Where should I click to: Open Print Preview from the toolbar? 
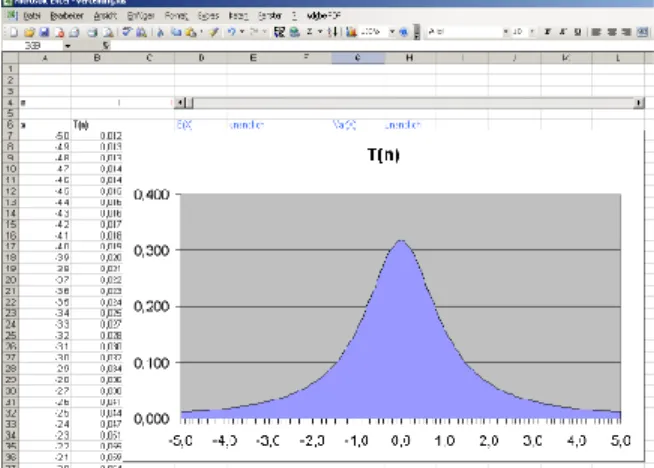pos(108,32)
